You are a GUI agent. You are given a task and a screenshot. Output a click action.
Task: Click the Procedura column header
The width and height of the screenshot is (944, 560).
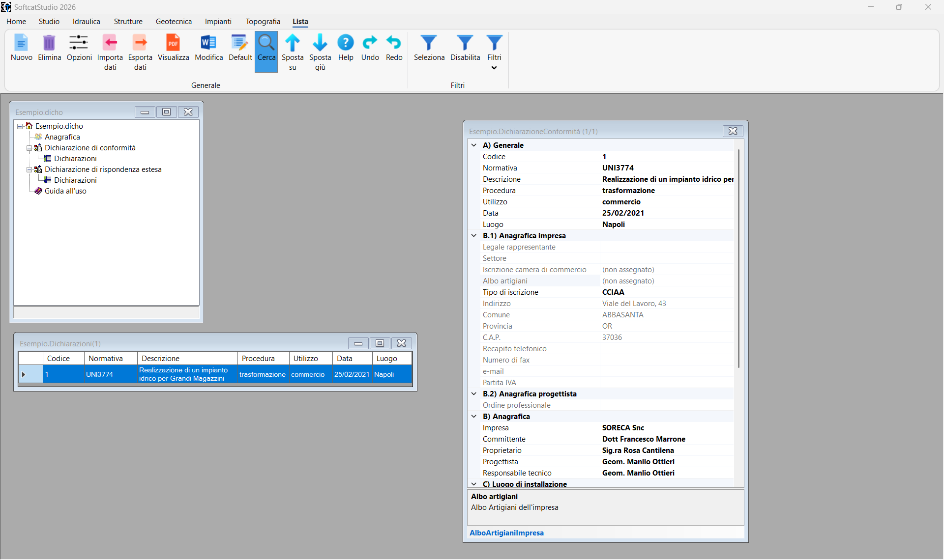[263, 359]
